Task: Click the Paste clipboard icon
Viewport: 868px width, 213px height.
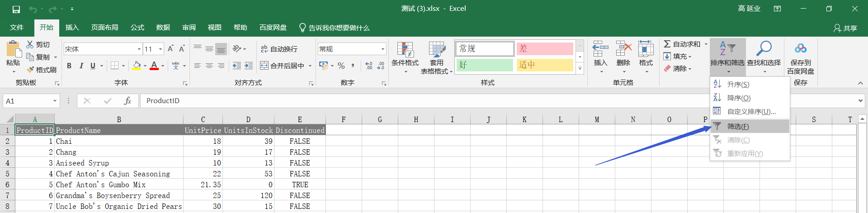Action: pyautogui.click(x=13, y=49)
